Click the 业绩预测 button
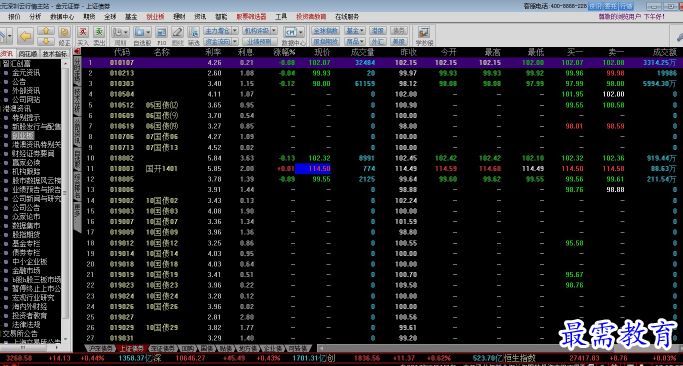683x366 pixels. 259,42
